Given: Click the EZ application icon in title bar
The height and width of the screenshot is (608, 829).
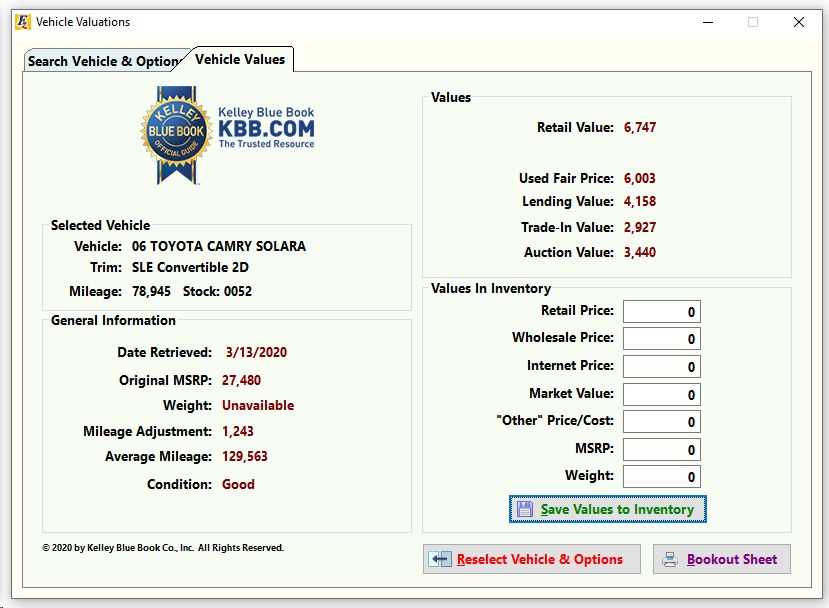Looking at the screenshot, I should pyautogui.click(x=22, y=21).
